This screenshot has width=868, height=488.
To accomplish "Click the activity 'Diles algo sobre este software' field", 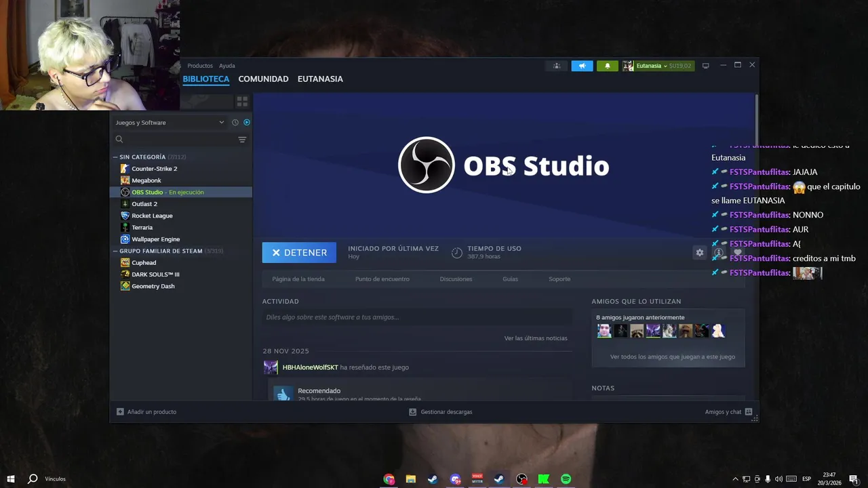I will pos(417,317).
